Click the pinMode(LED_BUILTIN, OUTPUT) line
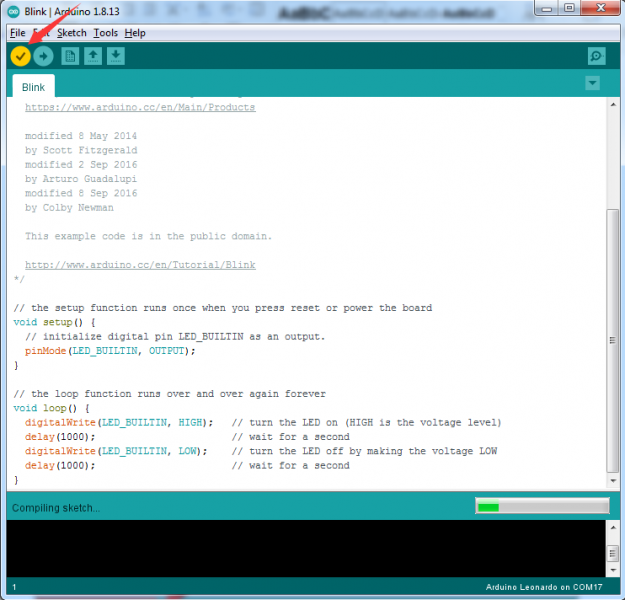This screenshot has width=625, height=600. tap(110, 351)
